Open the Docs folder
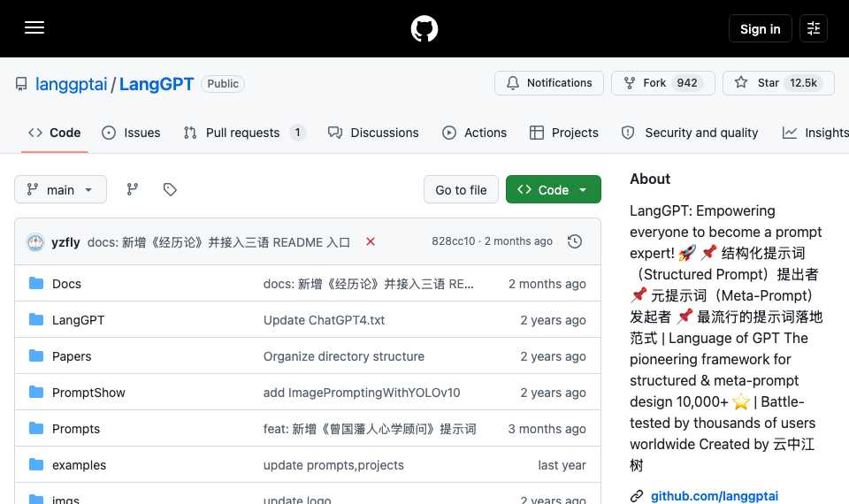Viewport: 849px width, 504px height. tap(66, 284)
